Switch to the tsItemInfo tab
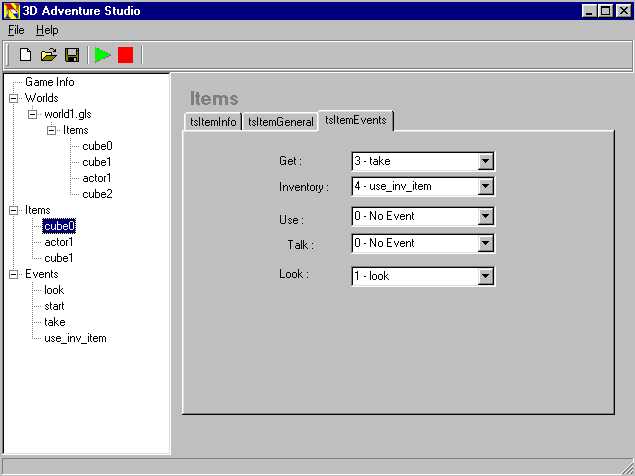The image size is (635, 476). [x=213, y=122]
